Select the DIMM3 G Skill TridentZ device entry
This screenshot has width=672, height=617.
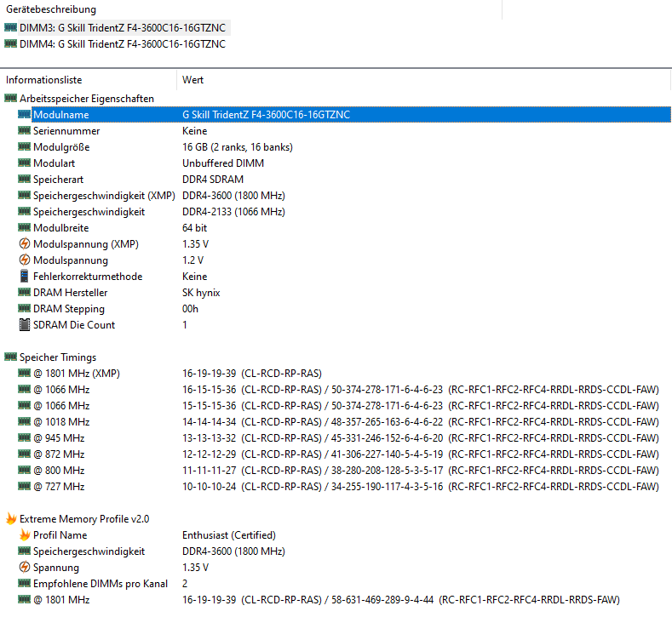pyautogui.click(x=122, y=28)
